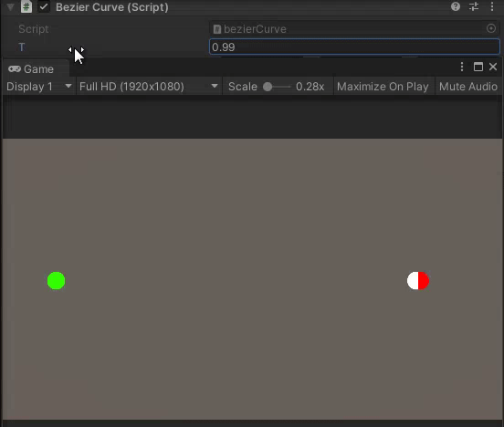The width and height of the screenshot is (504, 427).
Task: Click the Bezier Curve (Script) header title
Action: pos(112,7)
